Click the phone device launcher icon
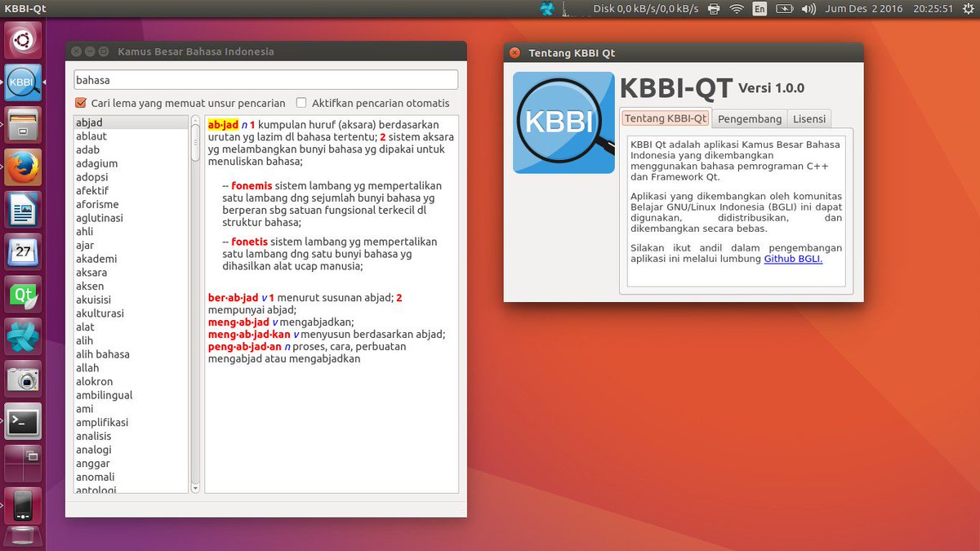The height and width of the screenshot is (551, 980). [23, 506]
